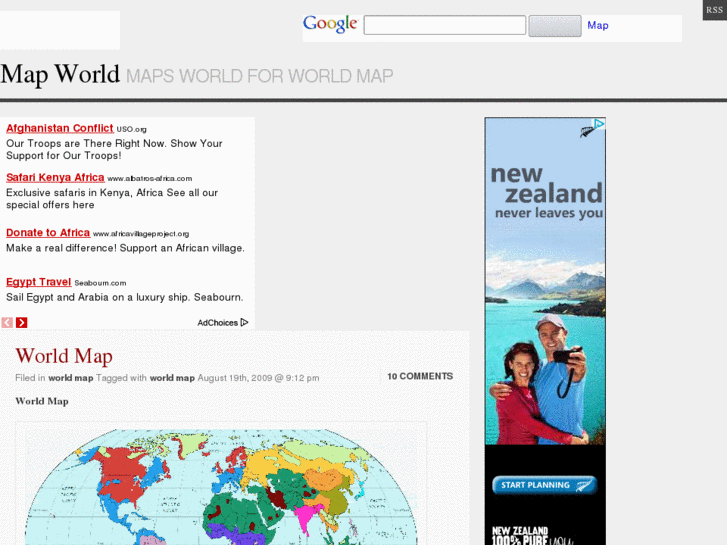The width and height of the screenshot is (727, 545).
Task: Click www.albatros-africa.com ad URL
Action: tap(150, 179)
